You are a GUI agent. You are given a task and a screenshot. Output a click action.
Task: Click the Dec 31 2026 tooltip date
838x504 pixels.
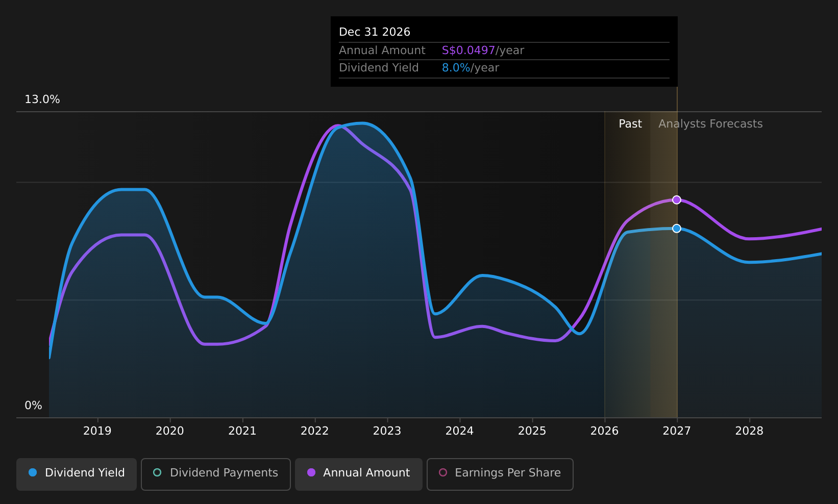coord(375,32)
